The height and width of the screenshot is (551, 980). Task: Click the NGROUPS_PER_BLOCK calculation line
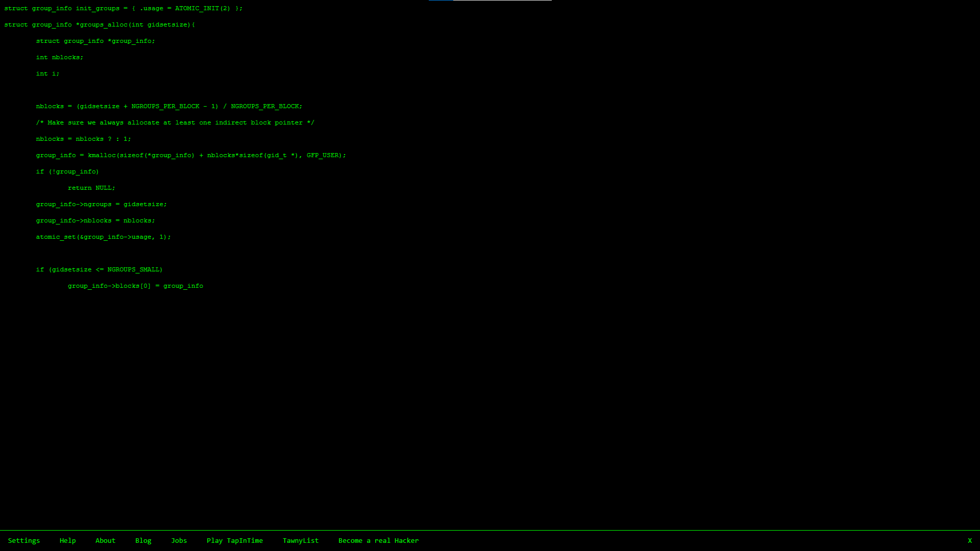click(x=169, y=107)
